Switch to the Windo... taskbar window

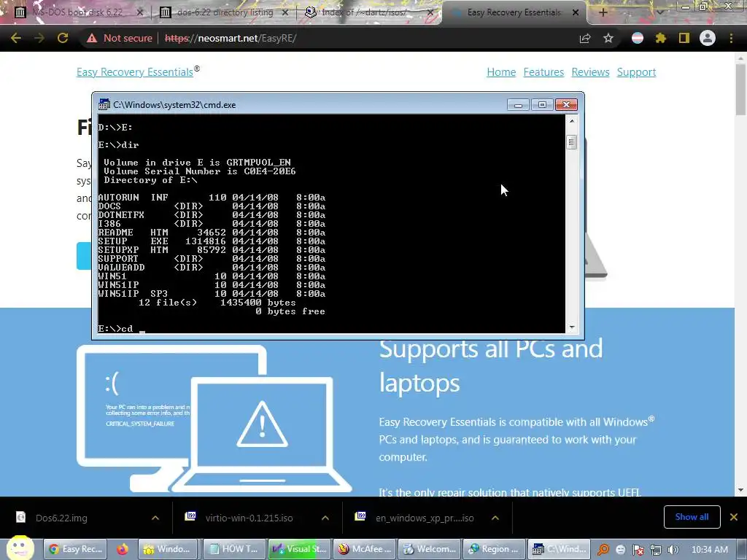coord(169,549)
